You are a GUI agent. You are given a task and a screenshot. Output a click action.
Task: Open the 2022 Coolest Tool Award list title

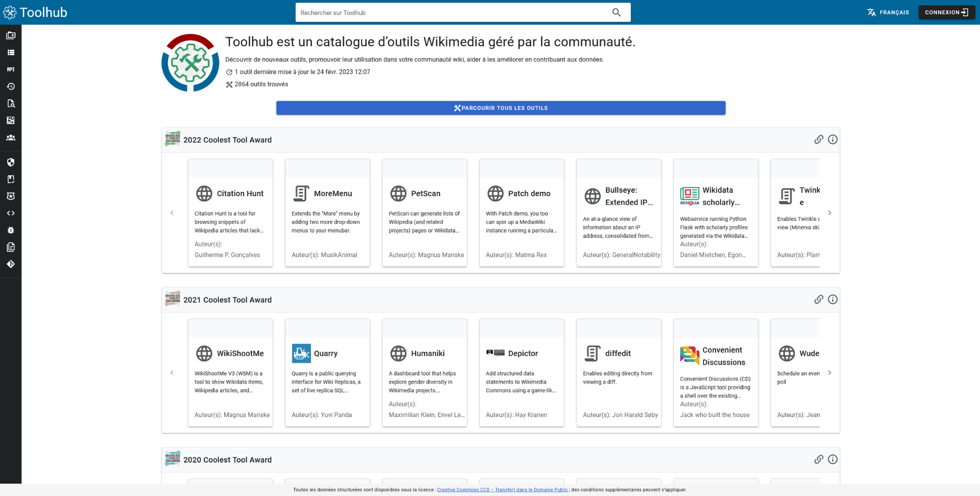click(228, 140)
